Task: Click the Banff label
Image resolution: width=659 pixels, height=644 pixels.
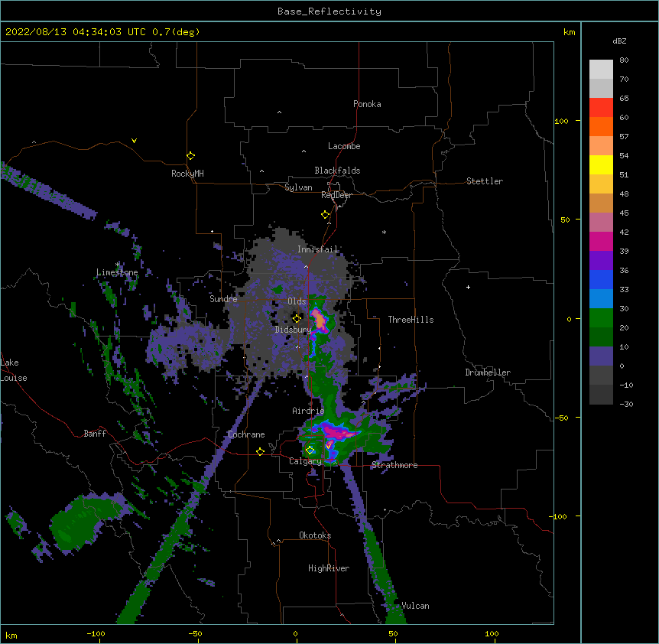Action: point(95,434)
